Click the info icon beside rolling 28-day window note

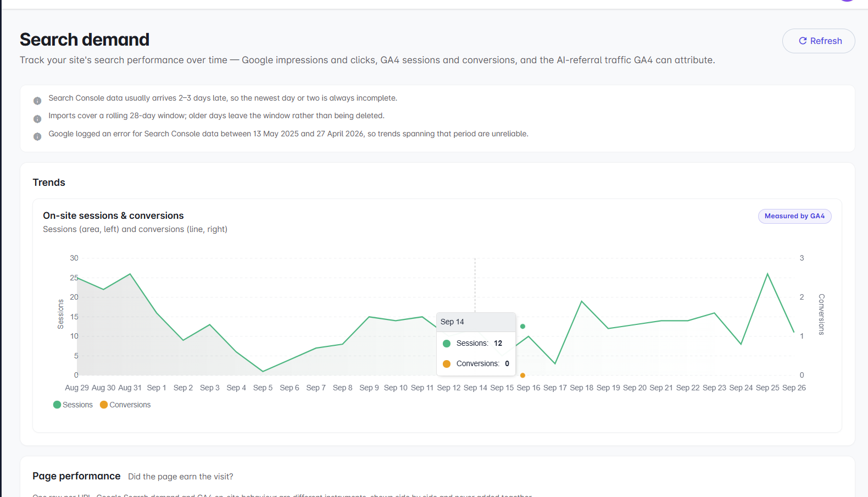click(x=37, y=119)
